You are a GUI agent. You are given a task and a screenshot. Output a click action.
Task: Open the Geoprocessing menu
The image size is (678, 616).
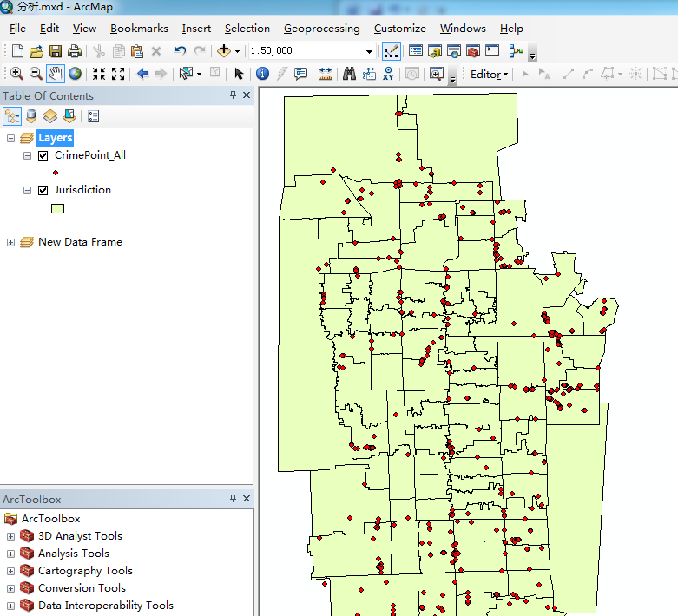(x=321, y=29)
